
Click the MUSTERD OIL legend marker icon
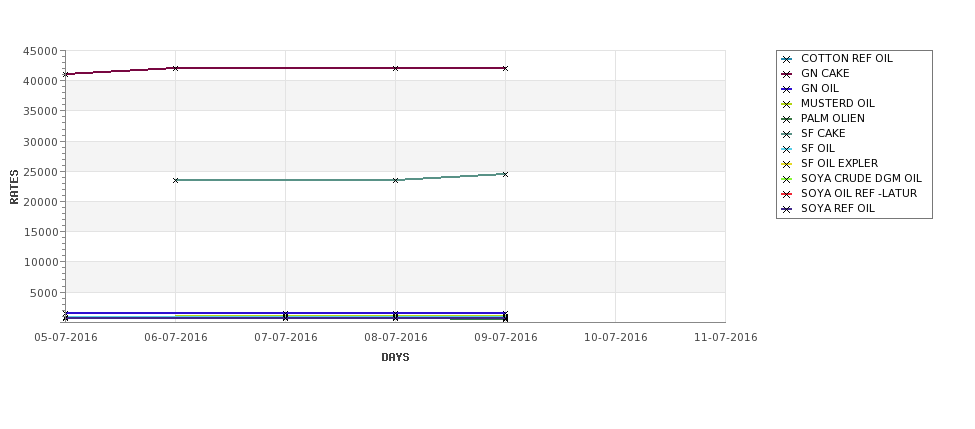tap(787, 104)
